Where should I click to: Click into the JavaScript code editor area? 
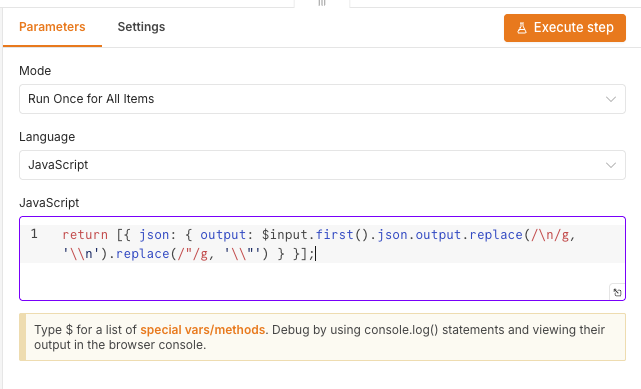click(x=322, y=258)
